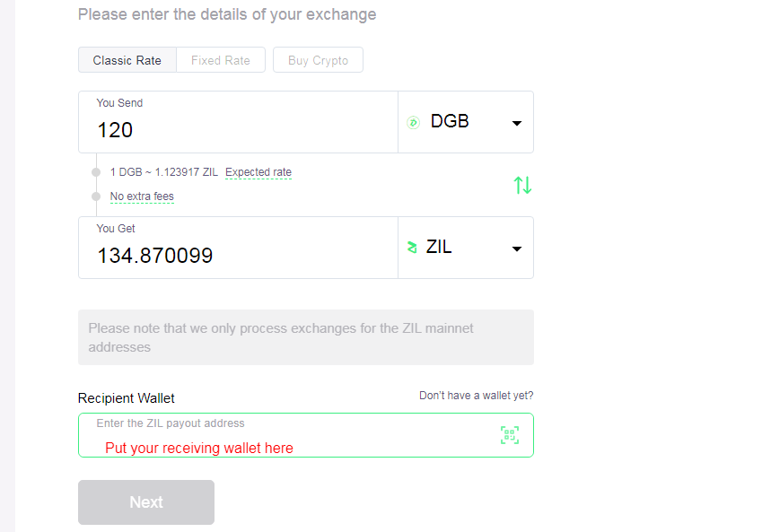Switch to the Fixed Rate tab
Viewport: 762px width, 532px height.
[221, 60]
